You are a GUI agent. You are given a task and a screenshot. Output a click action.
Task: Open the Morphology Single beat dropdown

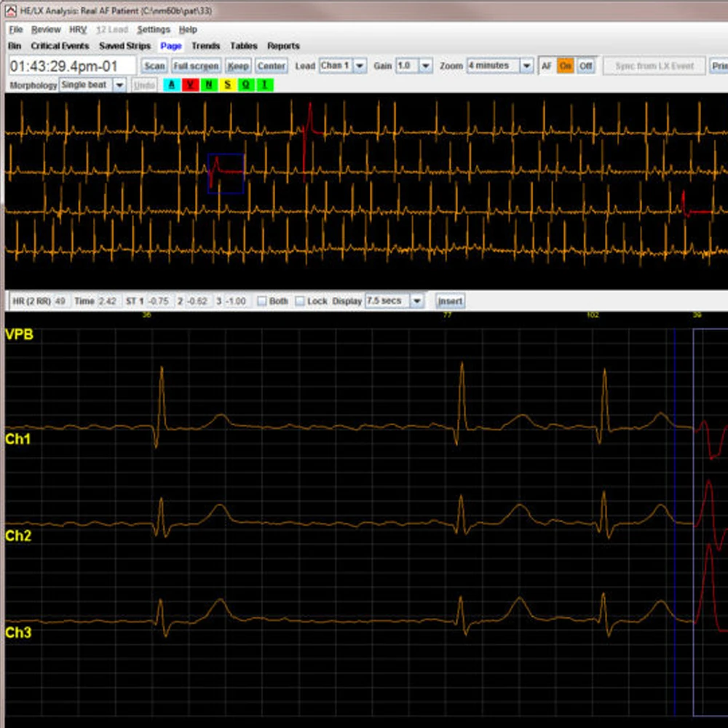click(119, 85)
